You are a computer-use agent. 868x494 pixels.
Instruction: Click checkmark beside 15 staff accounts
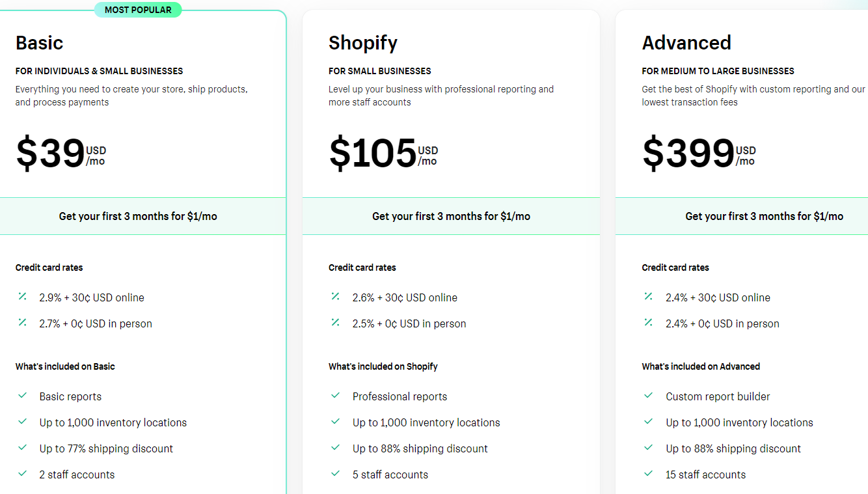(649, 474)
